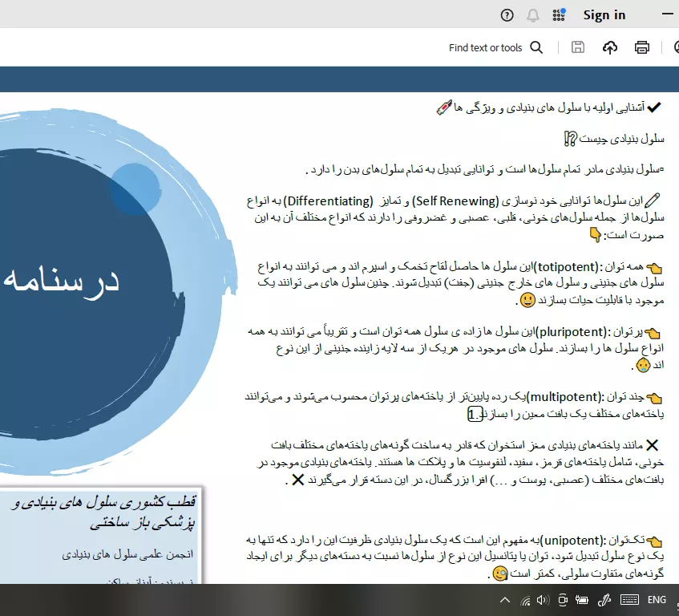Click the Sign in button

(x=604, y=15)
